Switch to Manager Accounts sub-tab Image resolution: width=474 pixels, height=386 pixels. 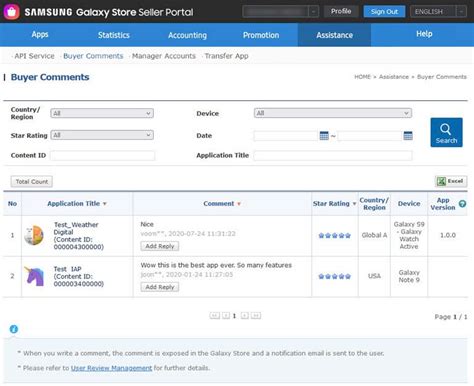(x=164, y=56)
